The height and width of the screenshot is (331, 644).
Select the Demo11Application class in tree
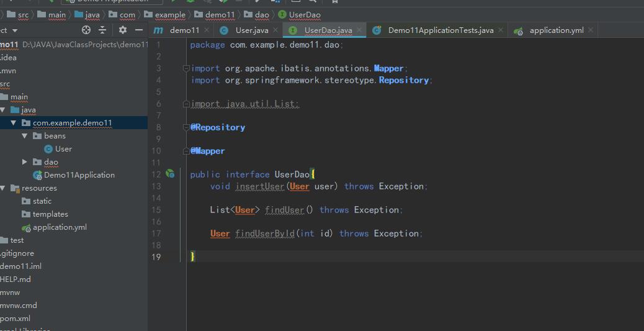(79, 175)
